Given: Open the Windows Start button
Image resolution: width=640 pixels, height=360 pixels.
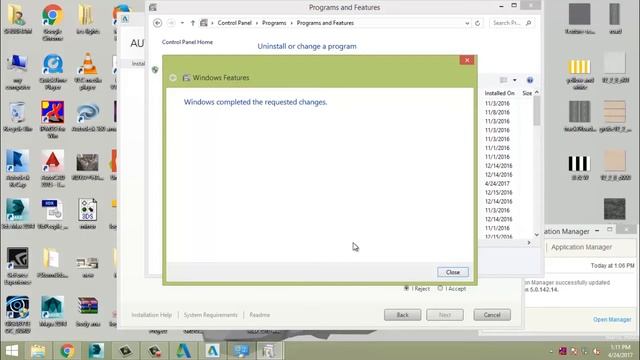Looking at the screenshot, I should pos(12,351).
